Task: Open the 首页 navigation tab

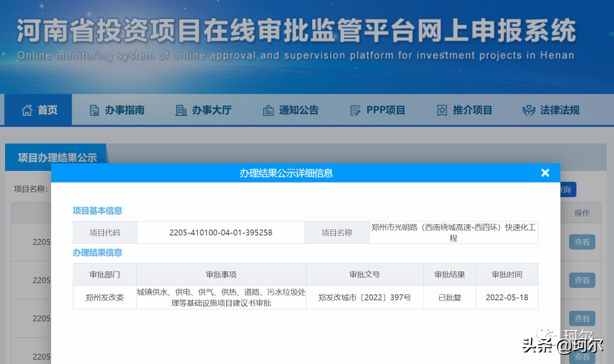Action: [39, 110]
